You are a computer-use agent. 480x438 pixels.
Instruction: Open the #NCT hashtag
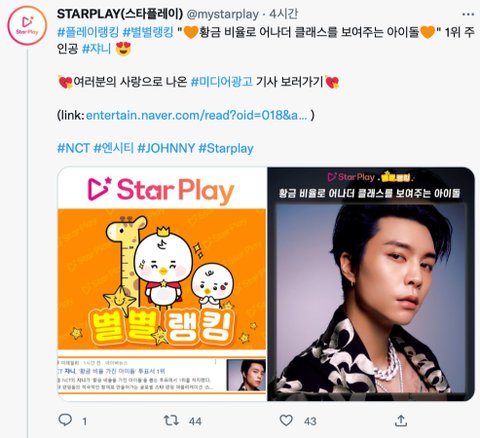pyautogui.click(x=74, y=148)
